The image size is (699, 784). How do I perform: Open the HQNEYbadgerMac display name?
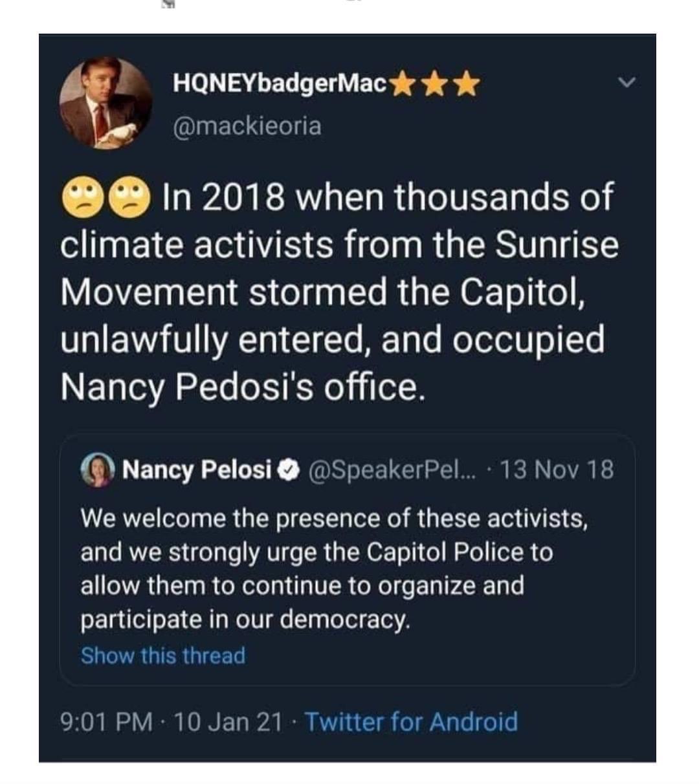coord(280,84)
